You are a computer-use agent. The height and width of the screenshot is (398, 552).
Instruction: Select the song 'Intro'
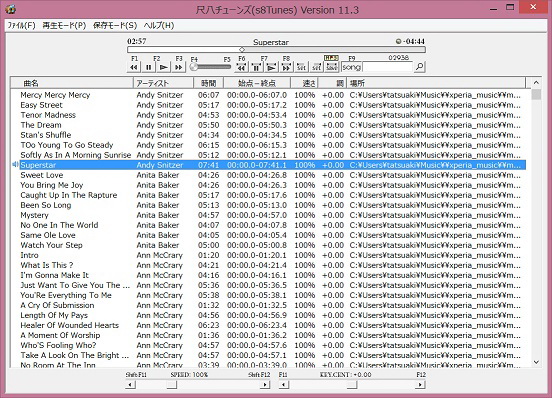[29, 255]
